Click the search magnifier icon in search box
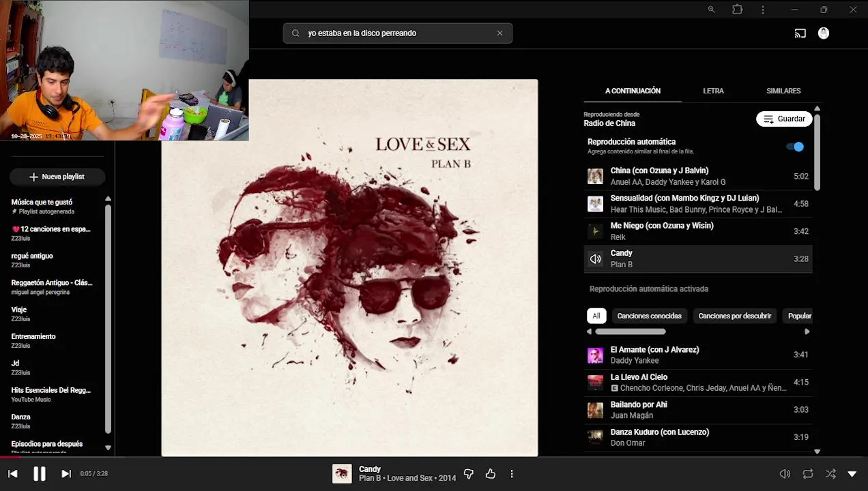Screen dimensions: 868x491 point(295,33)
